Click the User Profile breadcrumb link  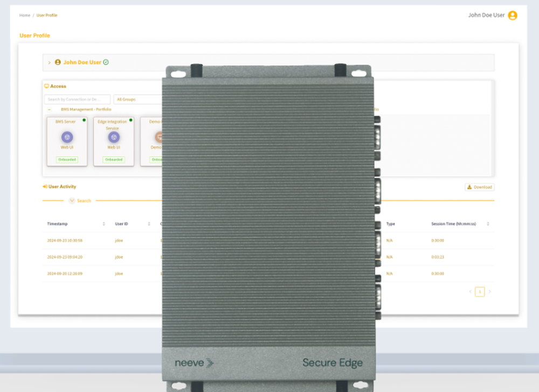(x=47, y=16)
